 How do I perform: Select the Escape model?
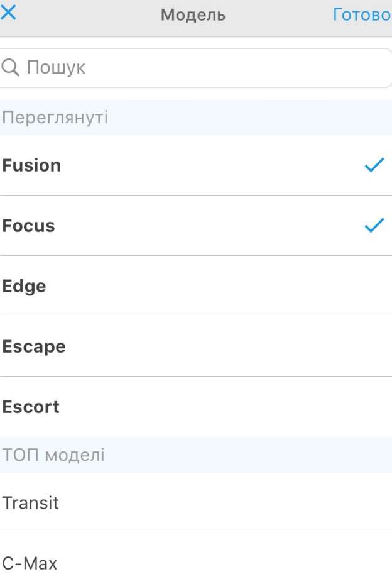point(196,346)
